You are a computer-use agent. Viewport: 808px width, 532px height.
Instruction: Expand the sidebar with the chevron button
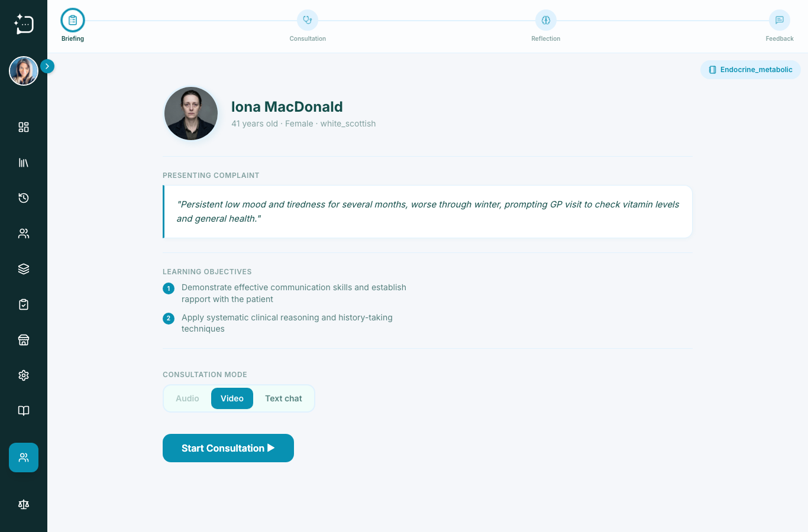coord(47,66)
